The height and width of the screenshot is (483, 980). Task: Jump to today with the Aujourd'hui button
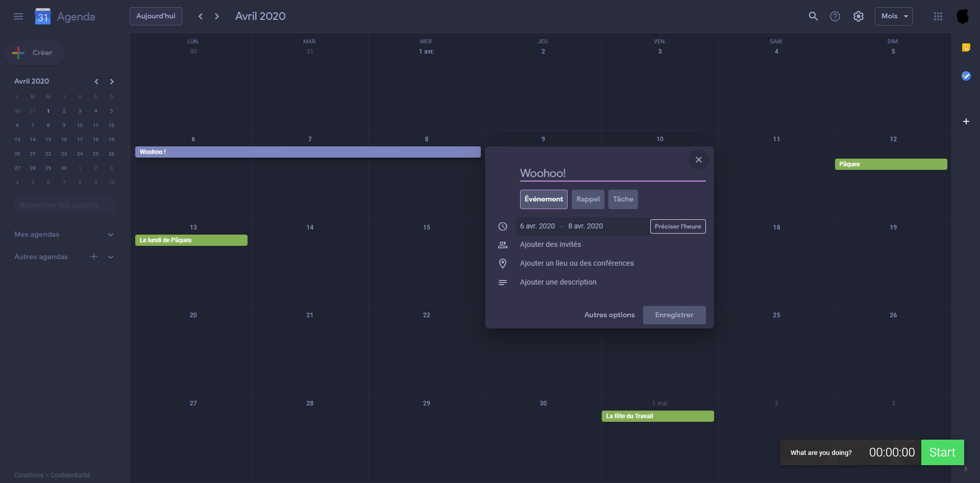156,16
